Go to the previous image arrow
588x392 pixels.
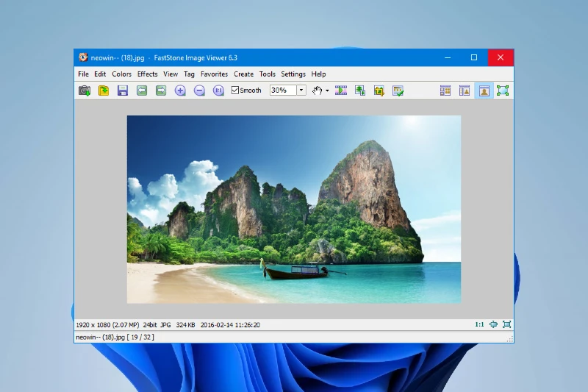tap(142, 90)
